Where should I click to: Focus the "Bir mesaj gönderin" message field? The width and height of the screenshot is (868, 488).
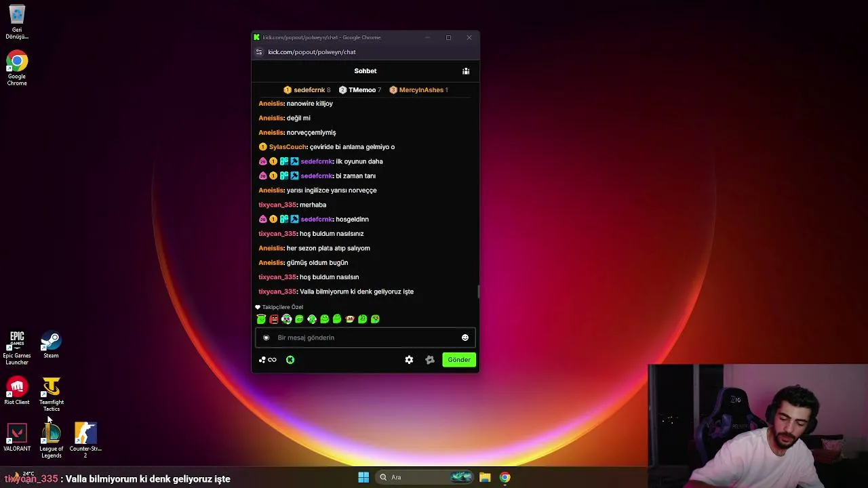(x=365, y=338)
